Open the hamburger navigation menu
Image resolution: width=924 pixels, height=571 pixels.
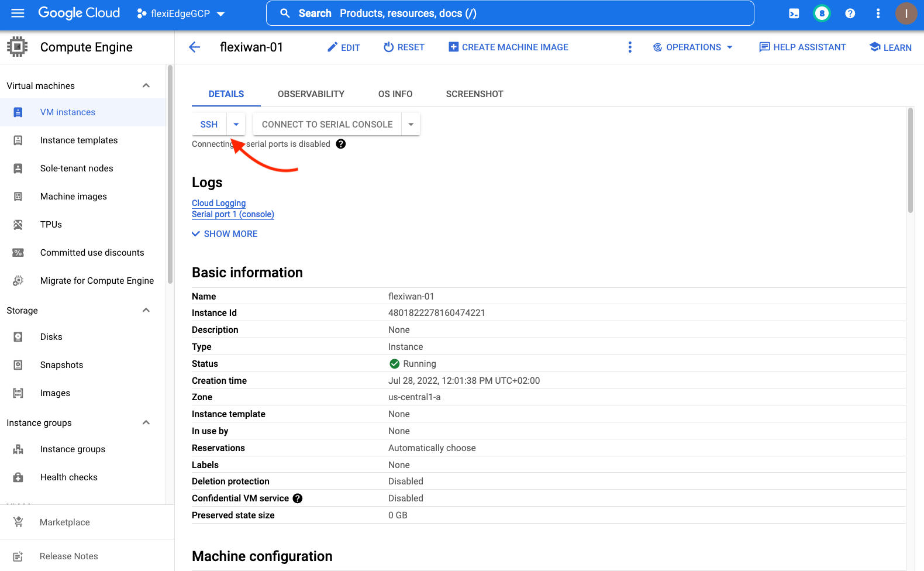(x=18, y=13)
